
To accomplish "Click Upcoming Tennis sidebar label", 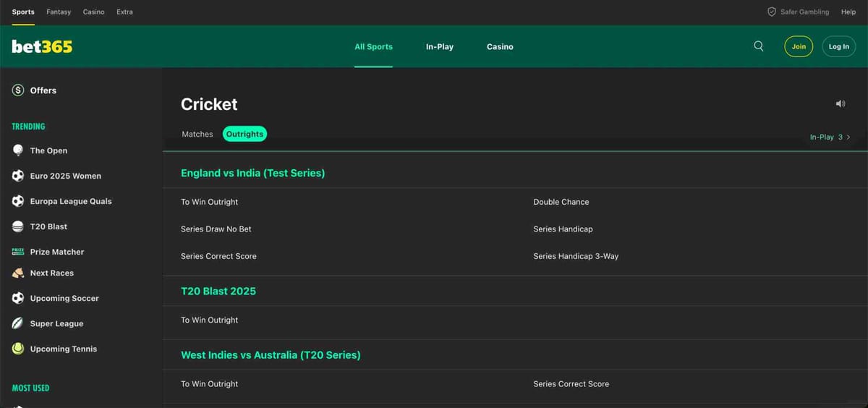I will [x=64, y=349].
